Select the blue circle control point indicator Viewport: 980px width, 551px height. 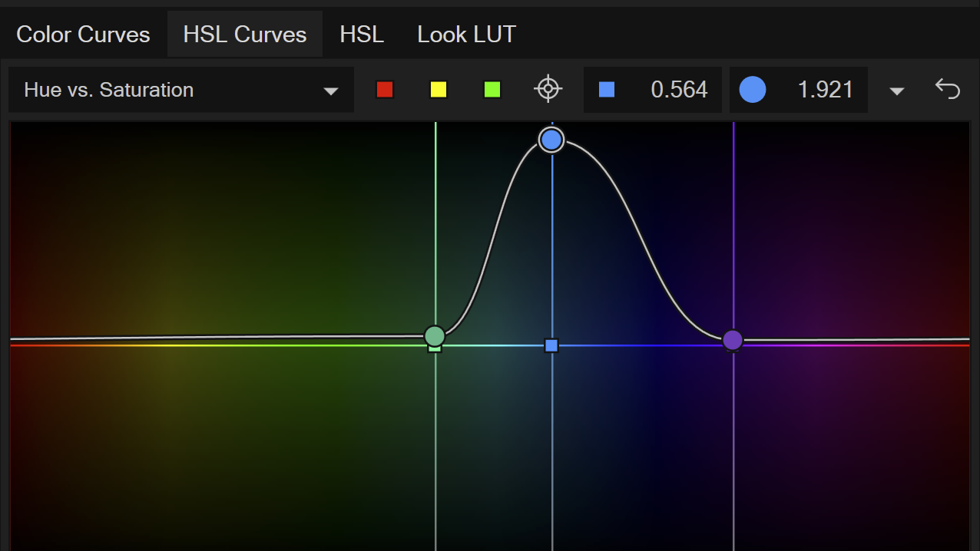(753, 89)
